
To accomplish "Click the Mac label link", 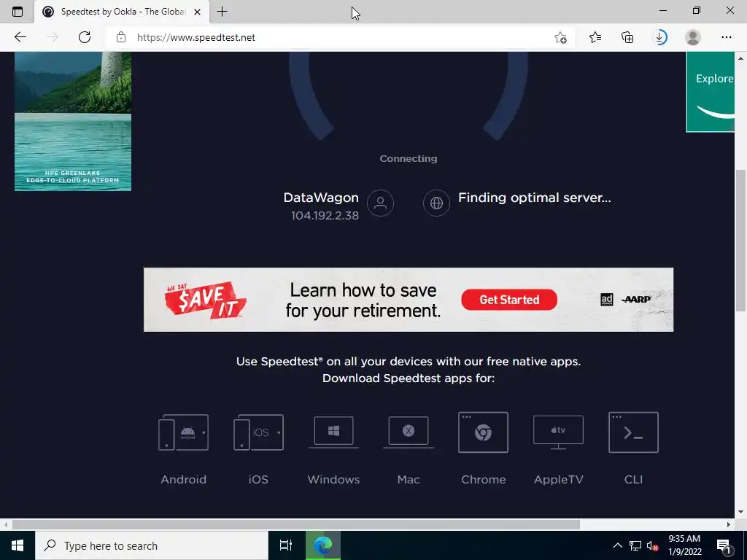I will 409,480.
